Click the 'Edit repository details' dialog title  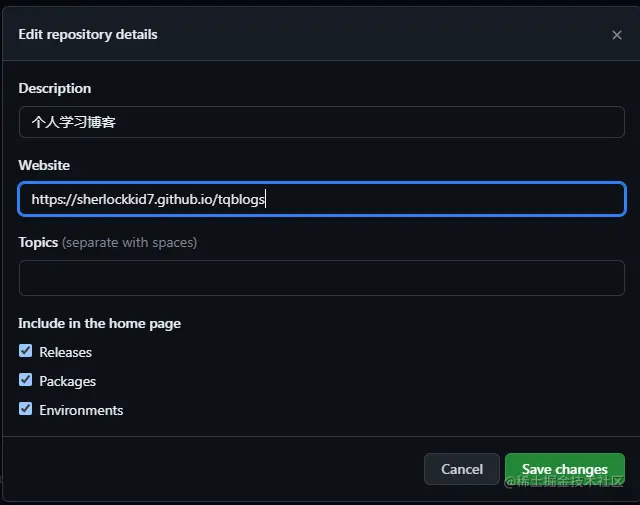[88, 35]
